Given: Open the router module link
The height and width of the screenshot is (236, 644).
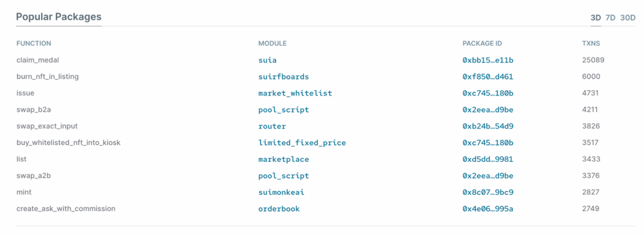Looking at the screenshot, I should pyautogui.click(x=272, y=126).
